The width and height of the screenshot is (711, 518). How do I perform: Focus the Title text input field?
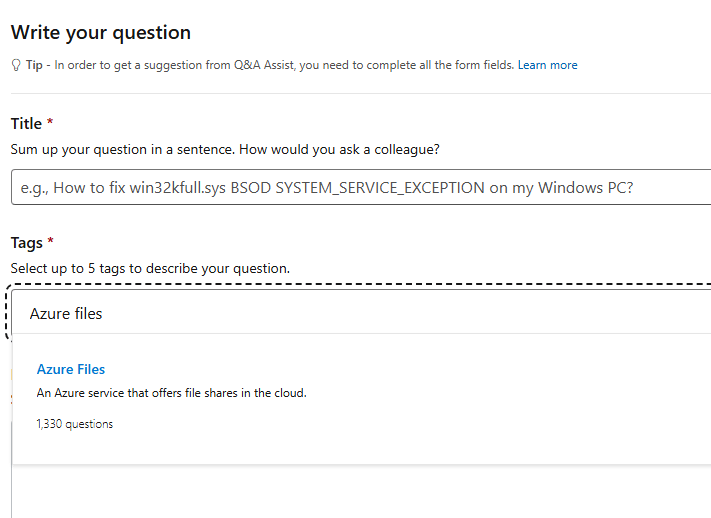coord(360,188)
